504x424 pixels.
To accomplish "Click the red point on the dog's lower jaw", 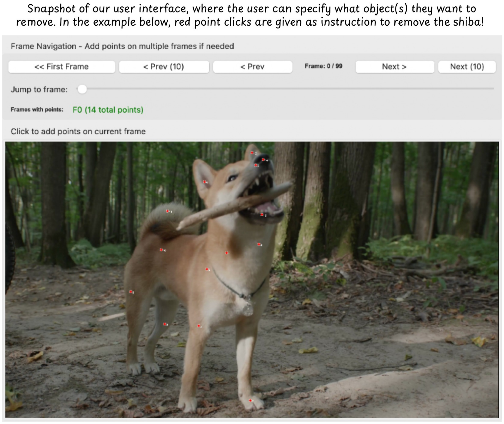I will [262, 215].
